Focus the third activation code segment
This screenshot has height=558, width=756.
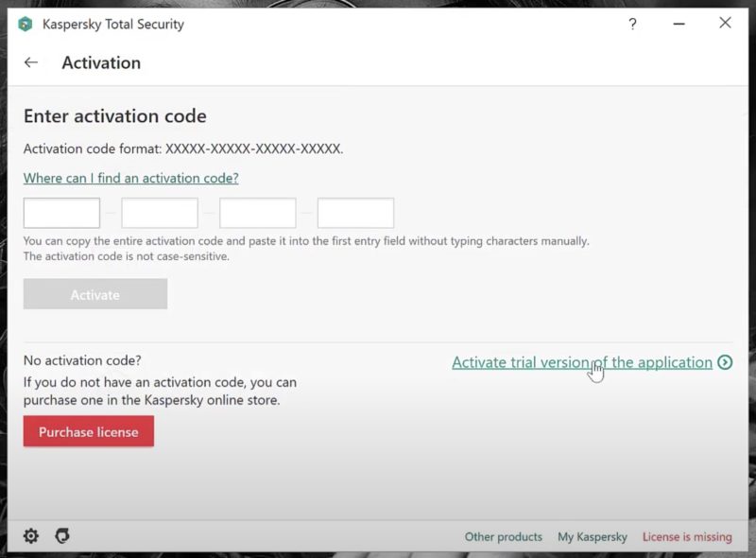[x=258, y=214]
